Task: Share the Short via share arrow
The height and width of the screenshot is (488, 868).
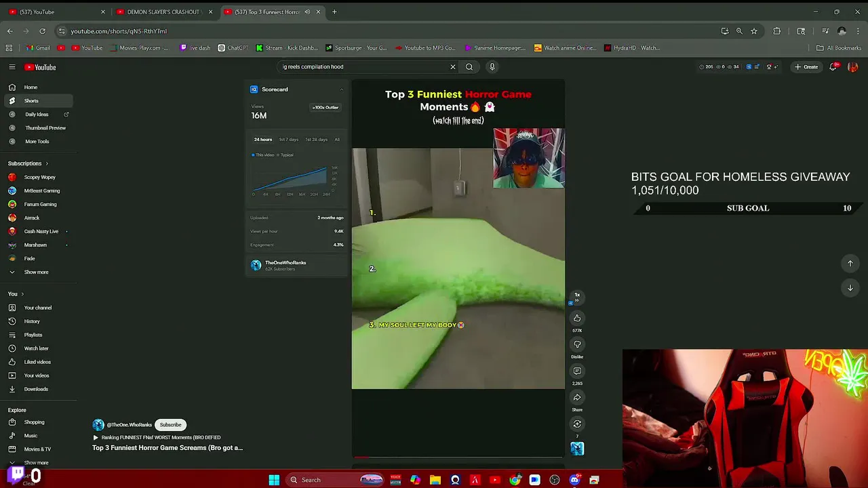Action: click(x=577, y=397)
